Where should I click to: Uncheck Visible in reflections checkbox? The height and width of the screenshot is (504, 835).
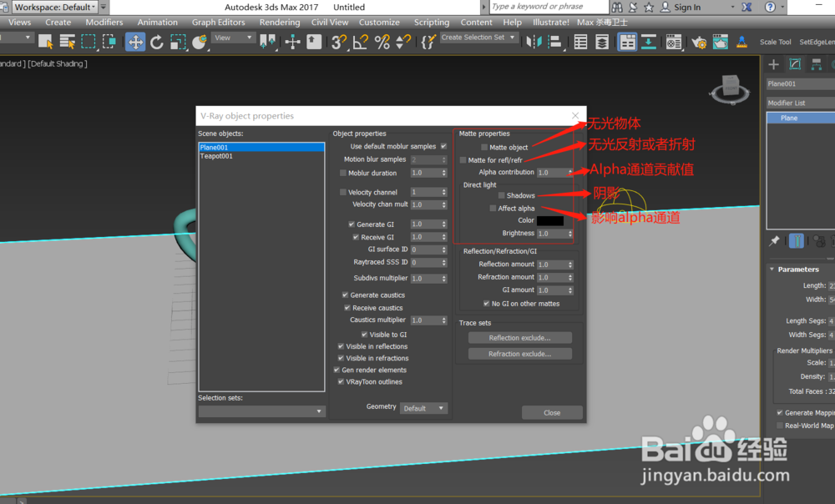click(341, 346)
